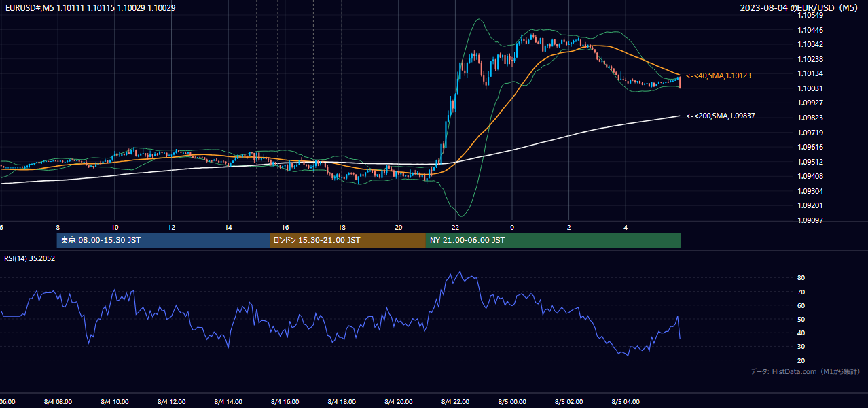Click the NY 21:00-06:00 JST session bar
The height and width of the screenshot is (408, 868).
(554, 240)
